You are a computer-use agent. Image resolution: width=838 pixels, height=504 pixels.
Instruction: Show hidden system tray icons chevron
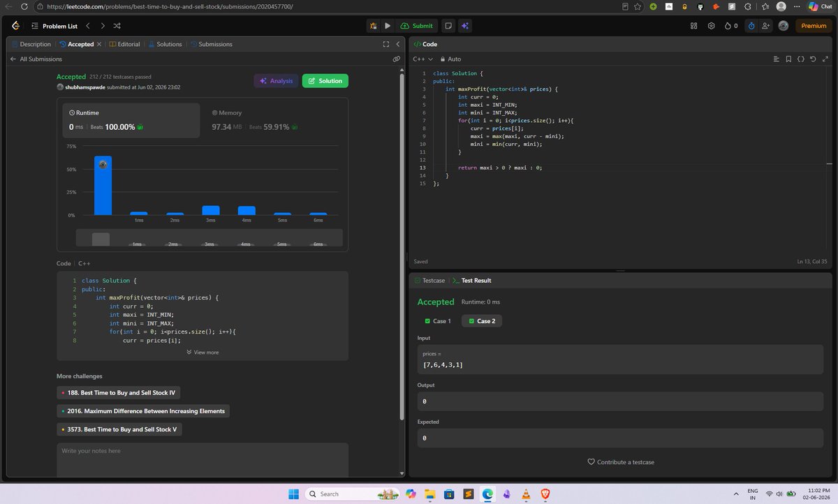coord(735,494)
